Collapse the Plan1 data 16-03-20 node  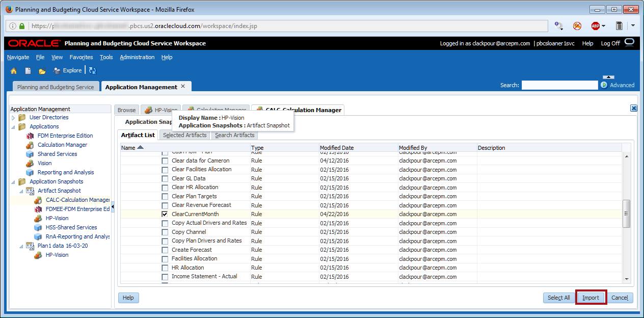[x=21, y=246]
